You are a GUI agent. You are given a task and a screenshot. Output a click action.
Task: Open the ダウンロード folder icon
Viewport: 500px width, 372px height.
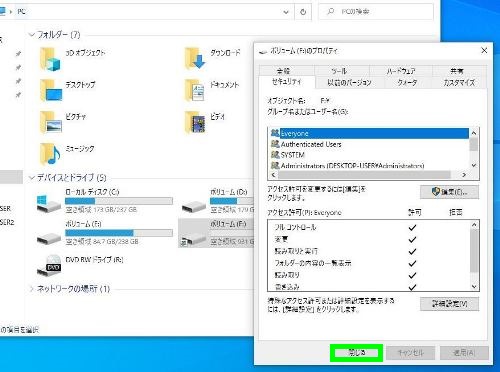195,58
